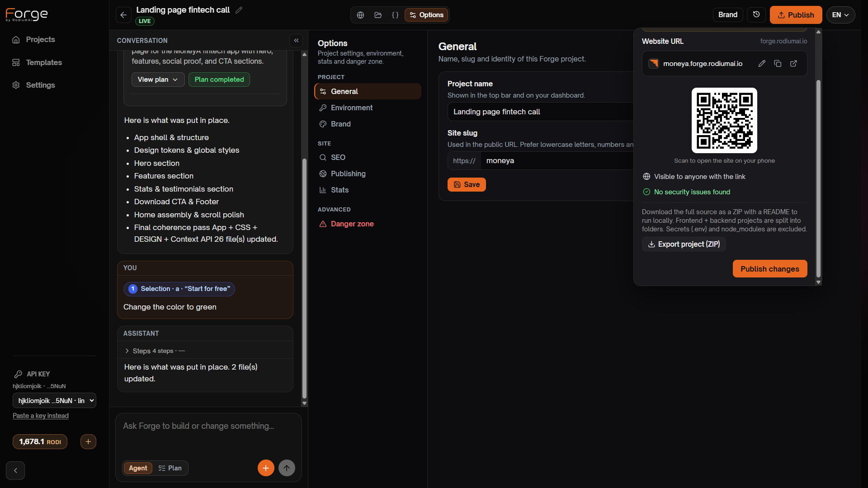Viewport: 868px width, 488px height.
Task: Select General in options navigation
Action: (368, 91)
